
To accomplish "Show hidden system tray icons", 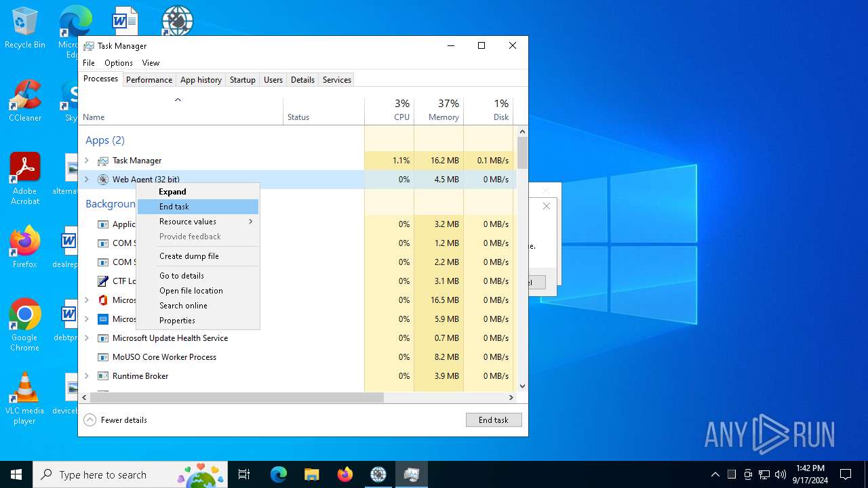I will (x=715, y=474).
